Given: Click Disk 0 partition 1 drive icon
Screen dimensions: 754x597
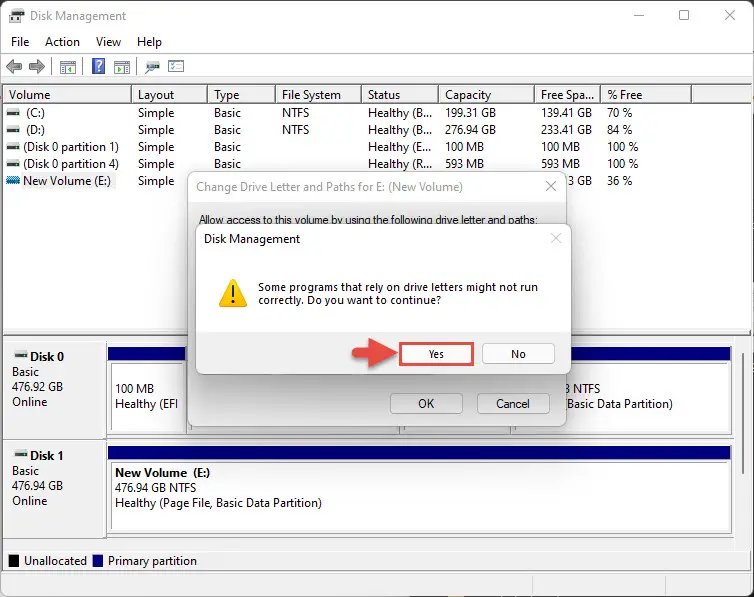Looking at the screenshot, I should 13,147.
